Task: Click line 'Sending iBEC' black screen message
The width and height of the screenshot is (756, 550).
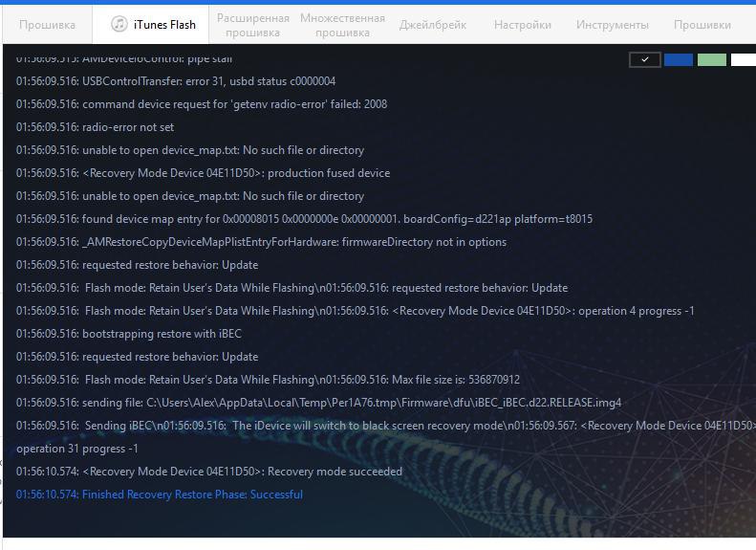Action: (386, 426)
